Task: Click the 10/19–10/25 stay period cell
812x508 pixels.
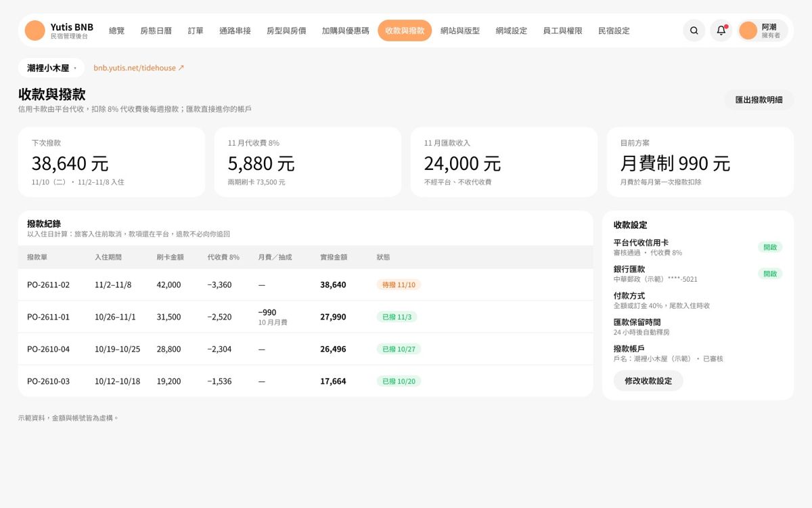Action: coord(118,349)
